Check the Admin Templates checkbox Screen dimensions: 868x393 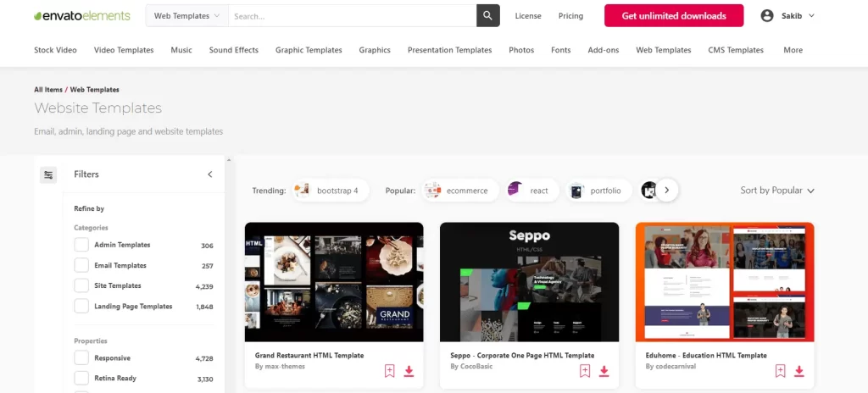click(x=81, y=246)
